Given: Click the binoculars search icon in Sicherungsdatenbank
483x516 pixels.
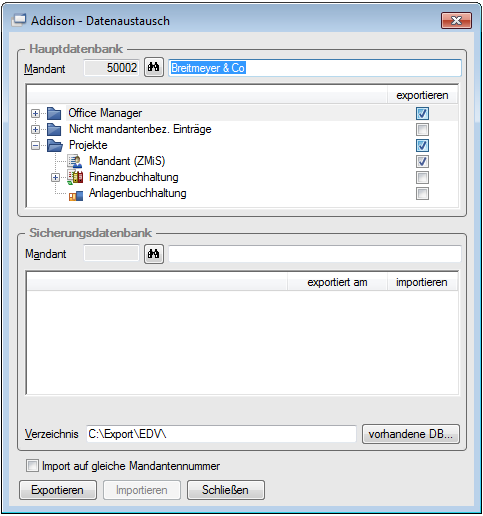Looking at the screenshot, I should point(154,254).
